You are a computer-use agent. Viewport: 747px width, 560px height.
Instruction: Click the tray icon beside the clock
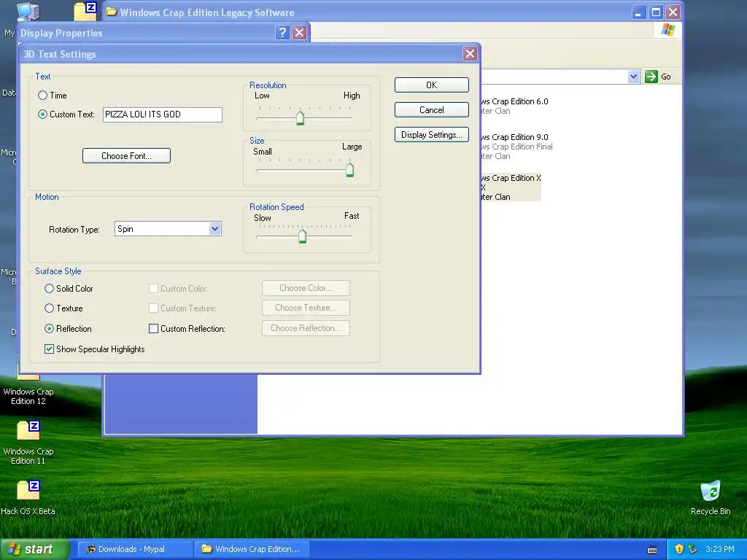pos(693,549)
